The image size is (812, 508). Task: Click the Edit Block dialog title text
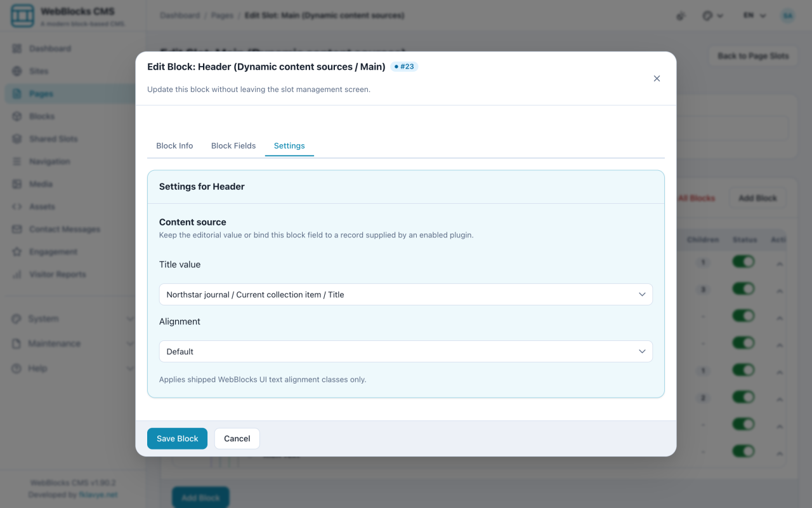(x=266, y=67)
